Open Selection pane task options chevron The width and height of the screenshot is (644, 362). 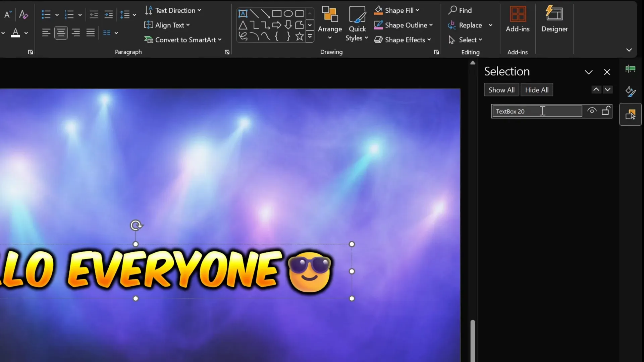(x=589, y=72)
